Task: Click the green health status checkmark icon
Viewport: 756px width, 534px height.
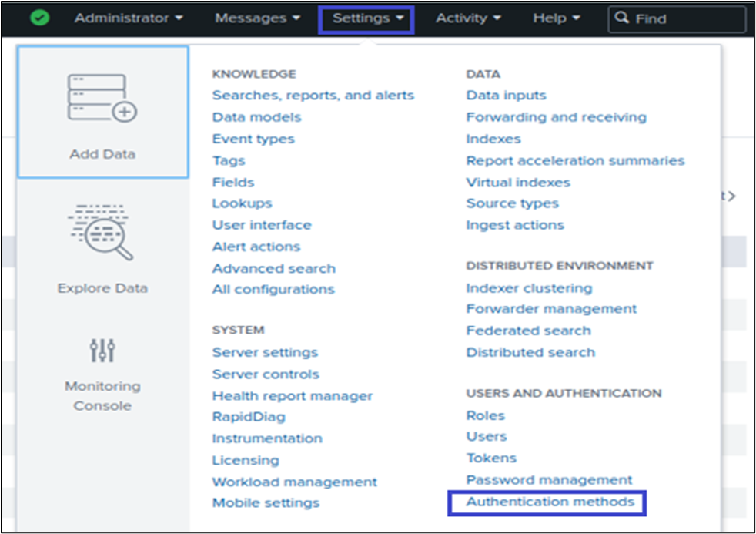Action: coord(39,18)
